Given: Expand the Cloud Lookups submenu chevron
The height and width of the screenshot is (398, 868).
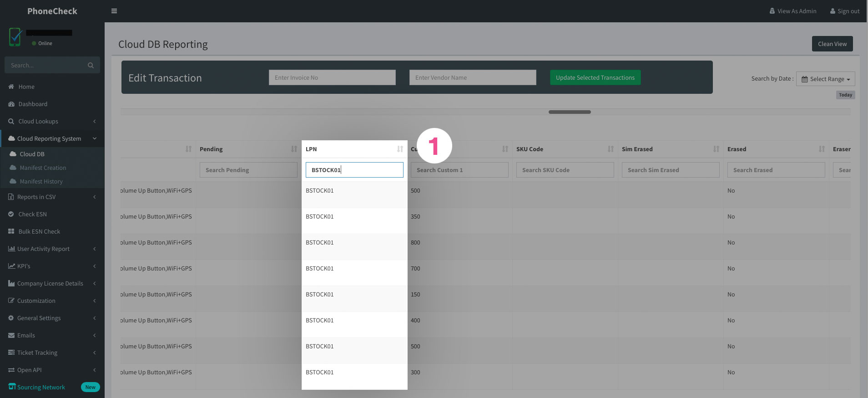Looking at the screenshot, I should (94, 121).
